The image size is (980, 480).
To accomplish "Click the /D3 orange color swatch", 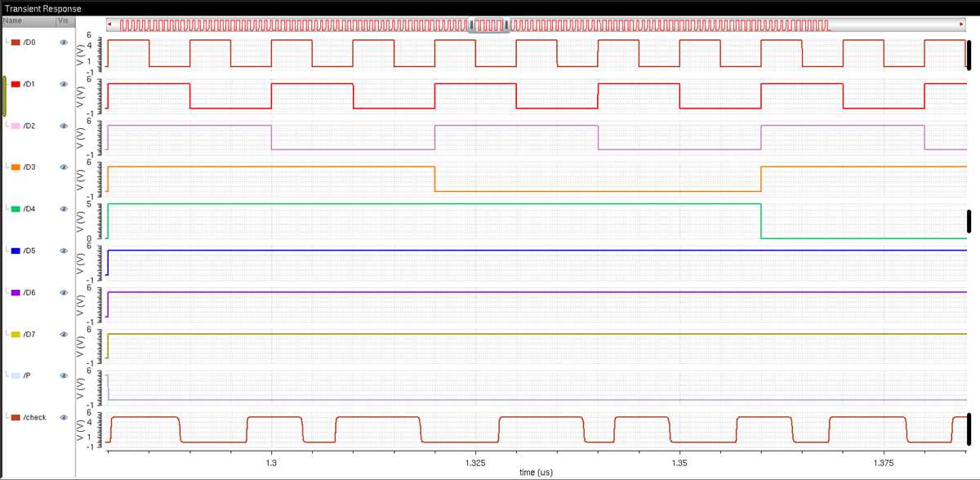I will (16, 167).
